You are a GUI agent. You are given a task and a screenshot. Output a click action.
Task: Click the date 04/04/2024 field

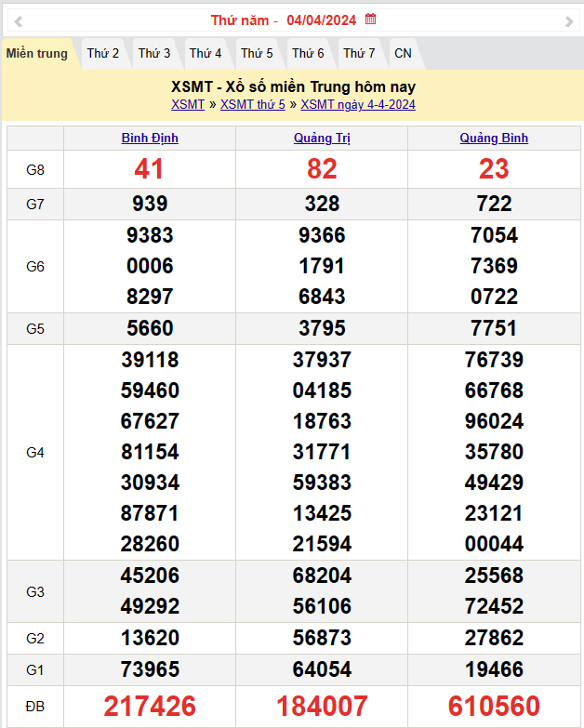(x=323, y=20)
